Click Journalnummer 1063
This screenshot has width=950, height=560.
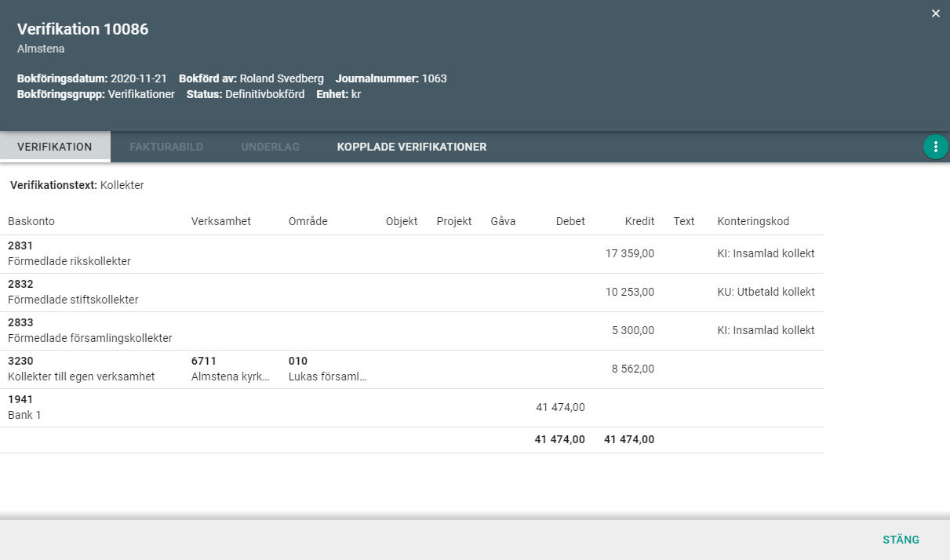pyautogui.click(x=391, y=78)
